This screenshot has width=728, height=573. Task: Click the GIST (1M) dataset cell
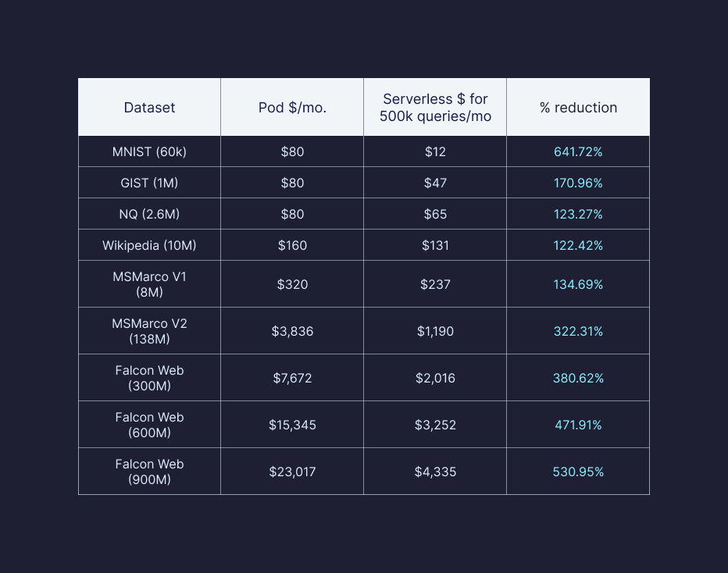(149, 183)
